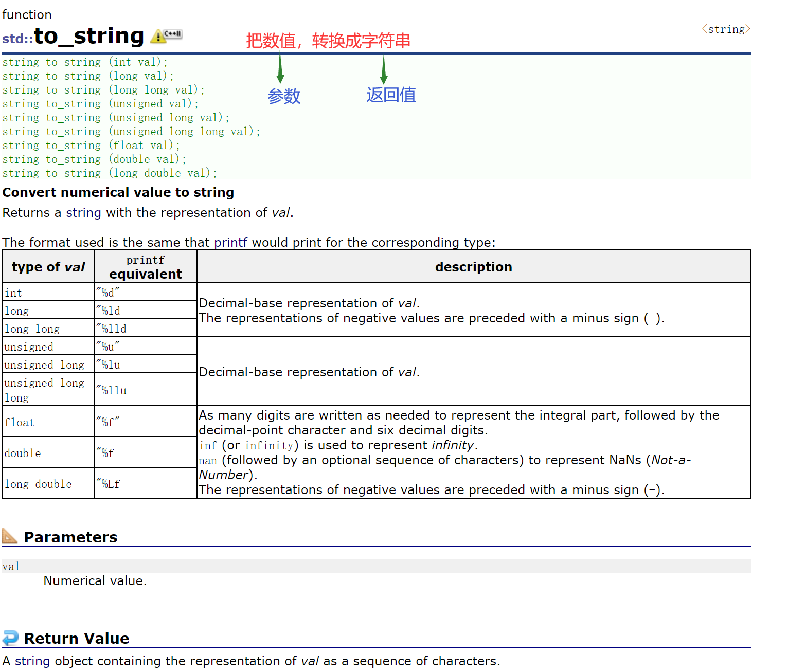The height and width of the screenshot is (672, 788).
Task: Click the 'val' parameter name row
Action: point(376,566)
